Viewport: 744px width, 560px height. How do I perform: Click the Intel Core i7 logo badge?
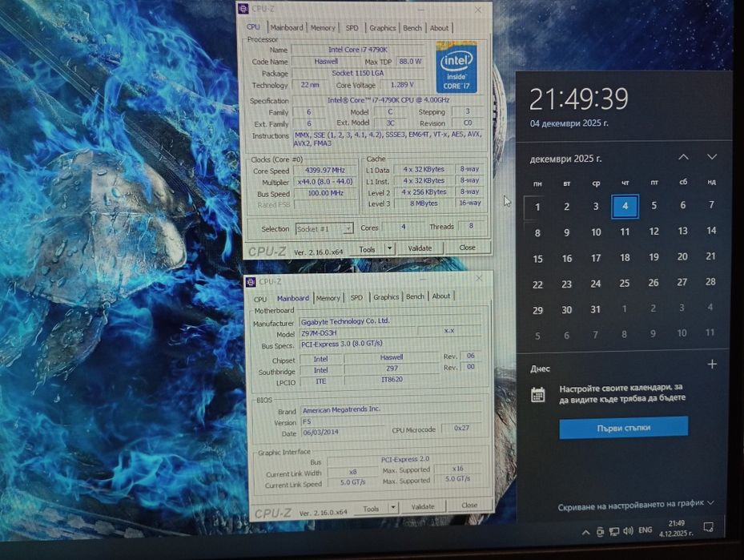point(456,67)
